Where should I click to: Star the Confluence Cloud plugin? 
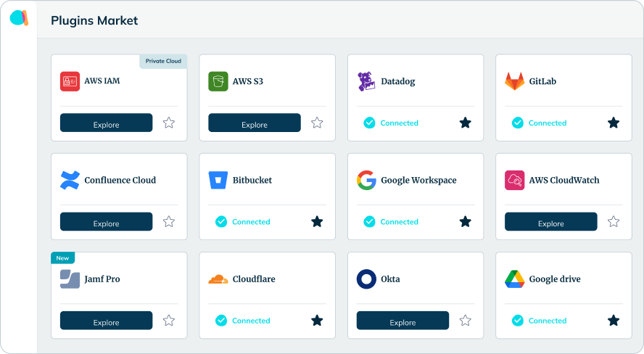coord(169,222)
